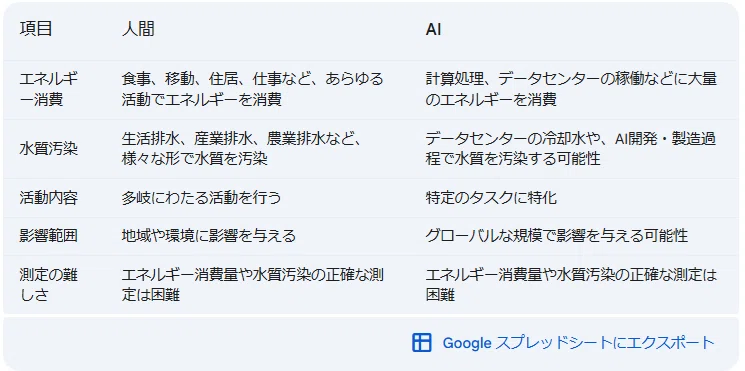This screenshot has height=371, width=745.
Task: Click グローバルな規模で影響 cell
Action: [x=557, y=236]
